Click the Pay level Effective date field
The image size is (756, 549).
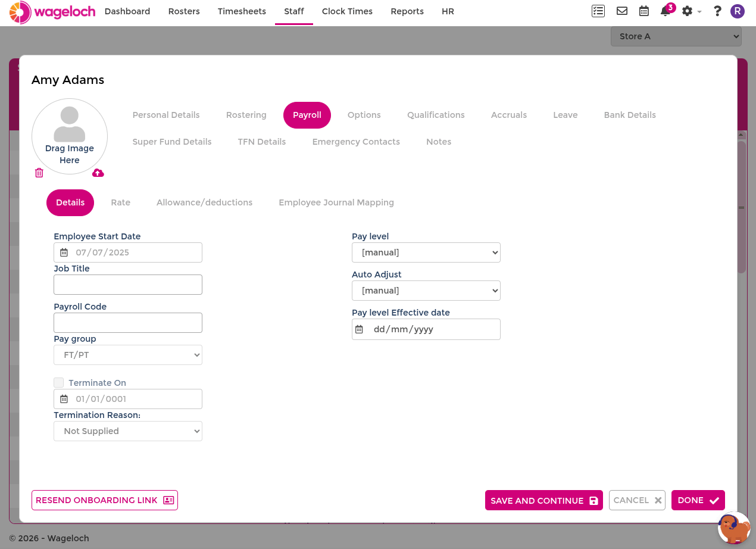click(426, 329)
